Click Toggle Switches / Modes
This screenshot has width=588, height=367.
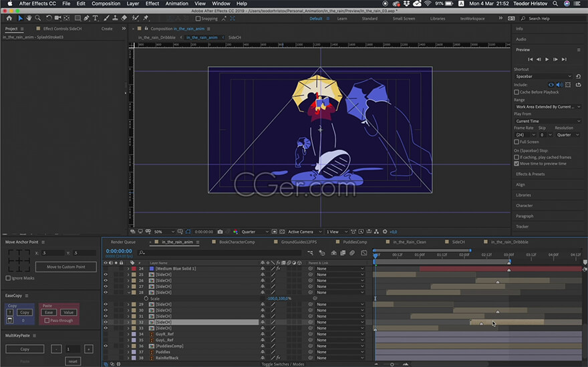(283, 364)
